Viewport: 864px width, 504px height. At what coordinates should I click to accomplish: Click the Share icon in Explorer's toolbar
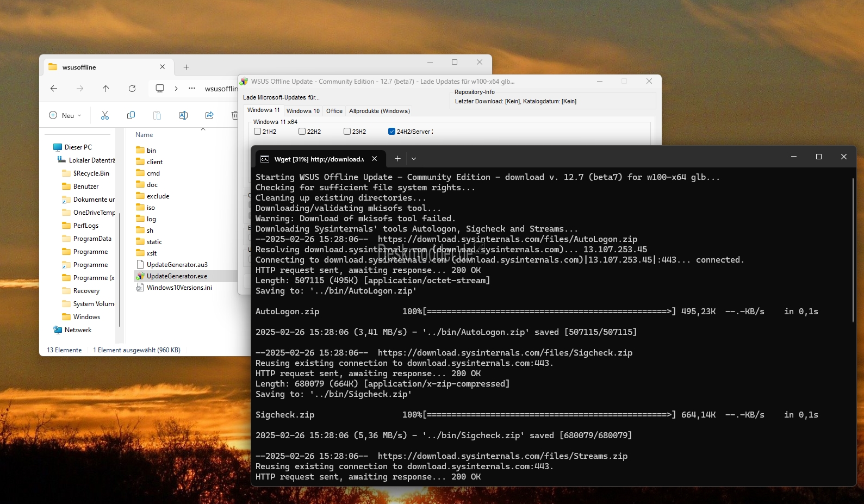pos(209,115)
